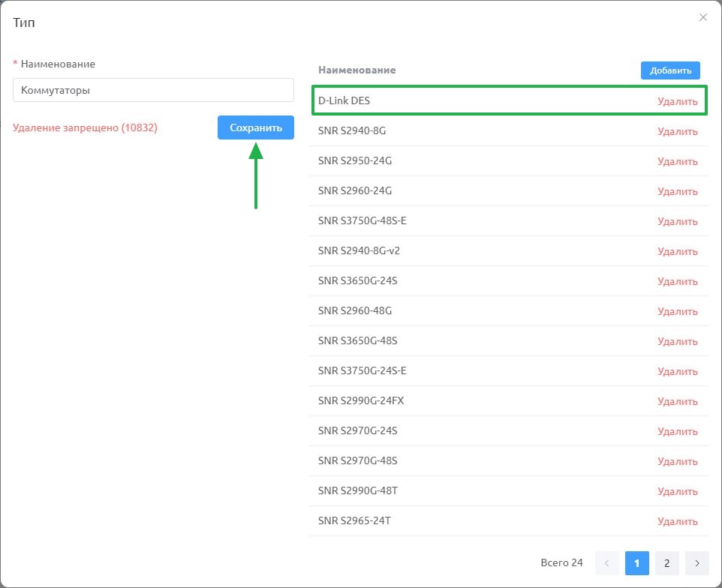Select the SNR S2960-24G row
The height and width of the screenshot is (588, 722).
(509, 191)
